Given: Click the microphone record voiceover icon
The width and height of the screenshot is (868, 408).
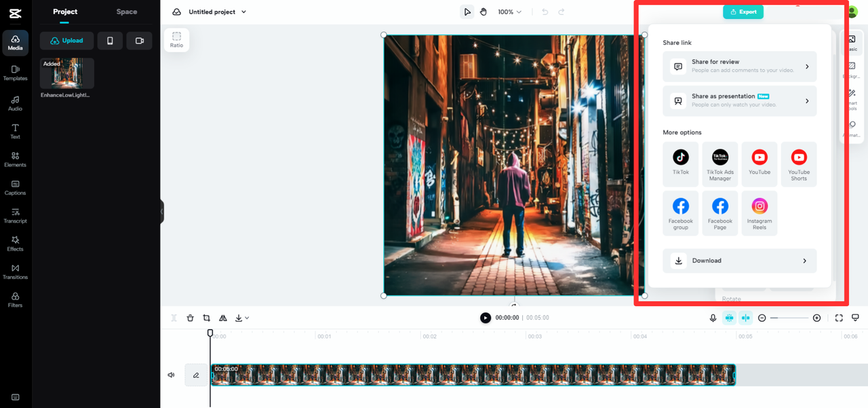Looking at the screenshot, I should (713, 318).
